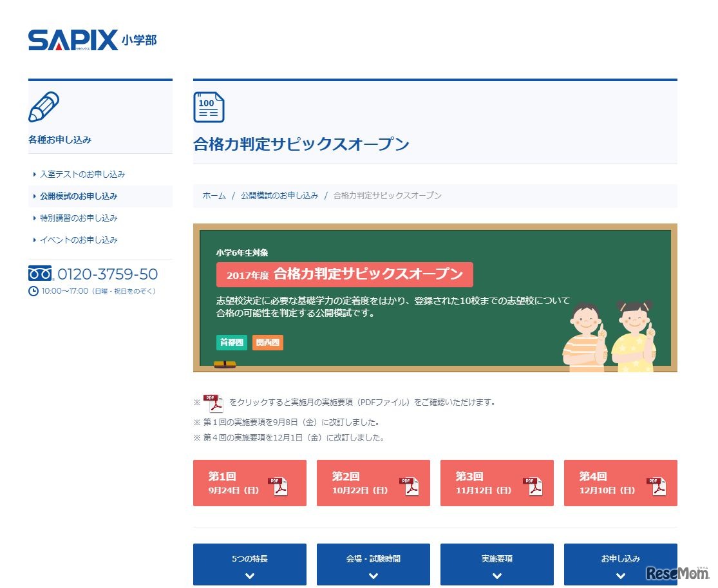Click the free-dial phone icon
Screen dimensions: 718x588
[x=41, y=274]
